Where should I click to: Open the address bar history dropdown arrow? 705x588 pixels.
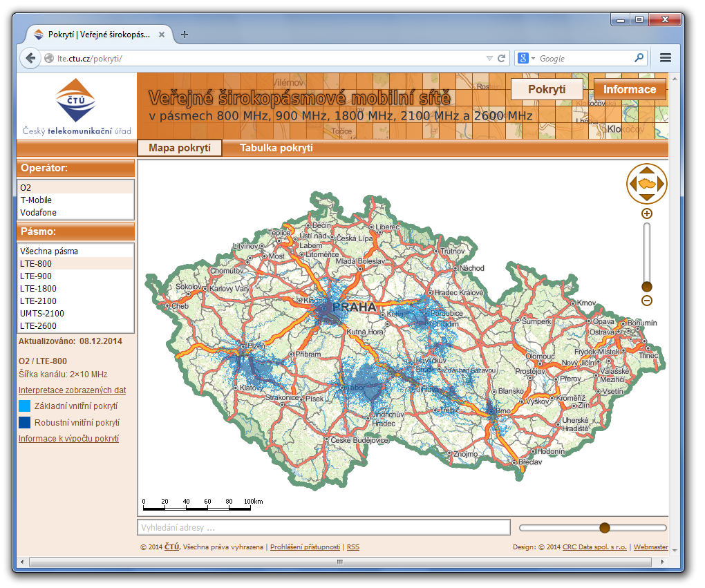tap(489, 59)
